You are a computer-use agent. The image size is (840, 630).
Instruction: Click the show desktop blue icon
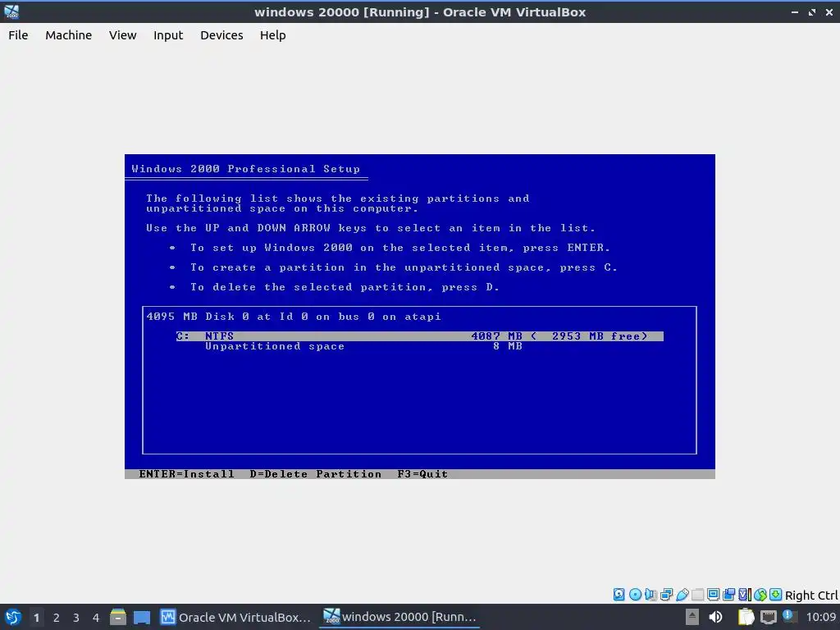[142, 617]
